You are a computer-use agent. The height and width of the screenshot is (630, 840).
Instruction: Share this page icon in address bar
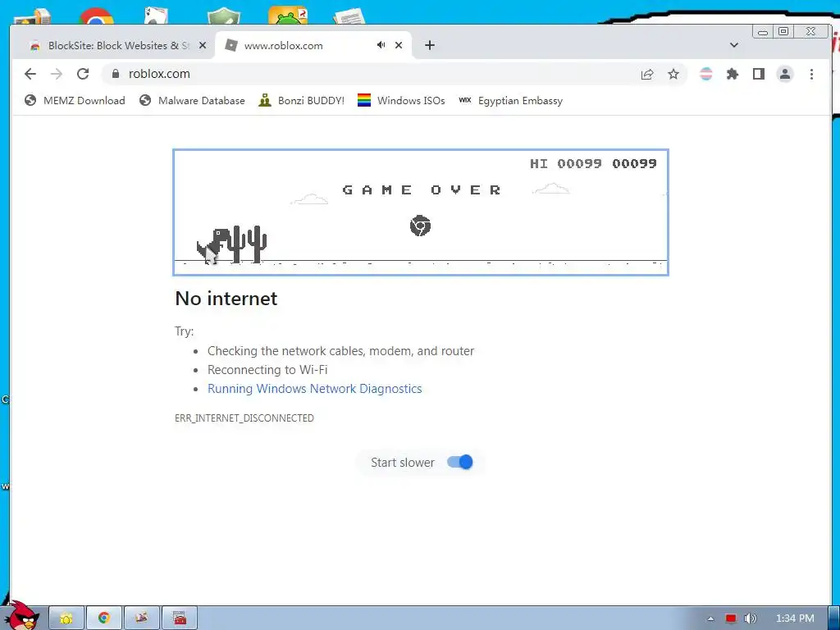[647, 74]
